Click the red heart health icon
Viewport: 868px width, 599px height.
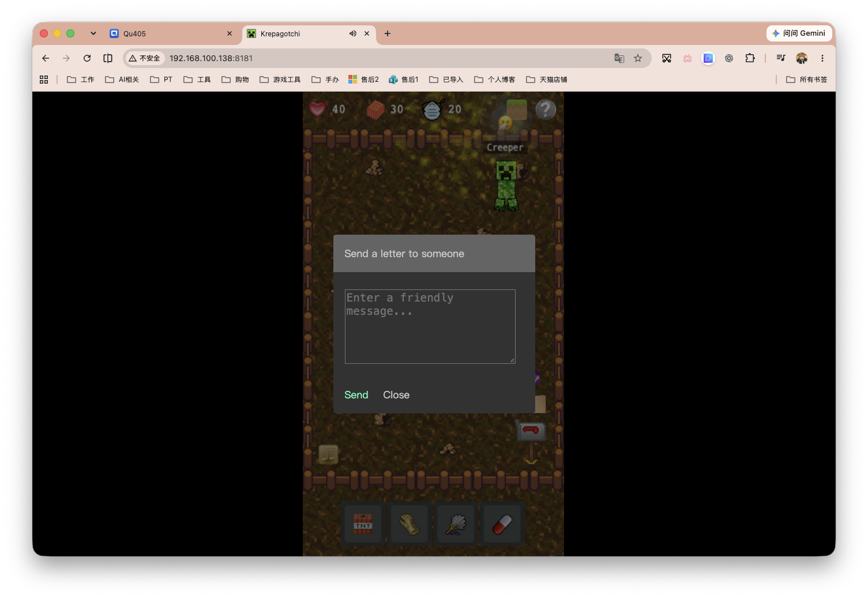[317, 108]
